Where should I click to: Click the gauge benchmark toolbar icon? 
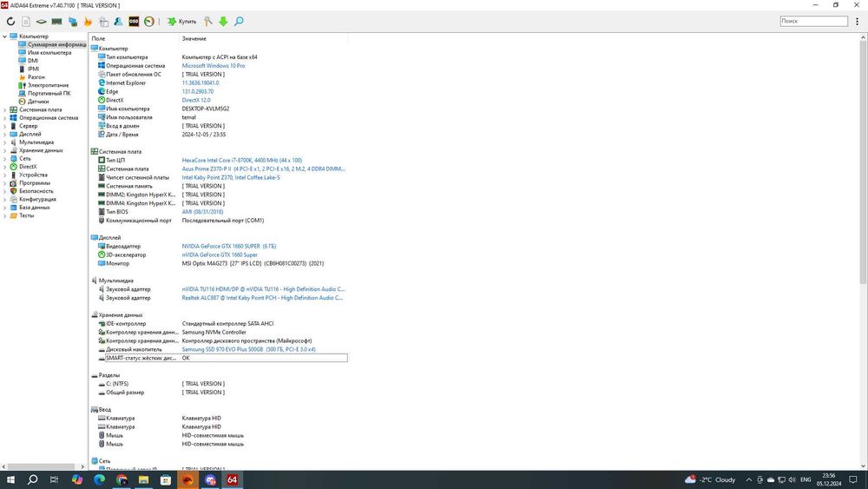149,21
